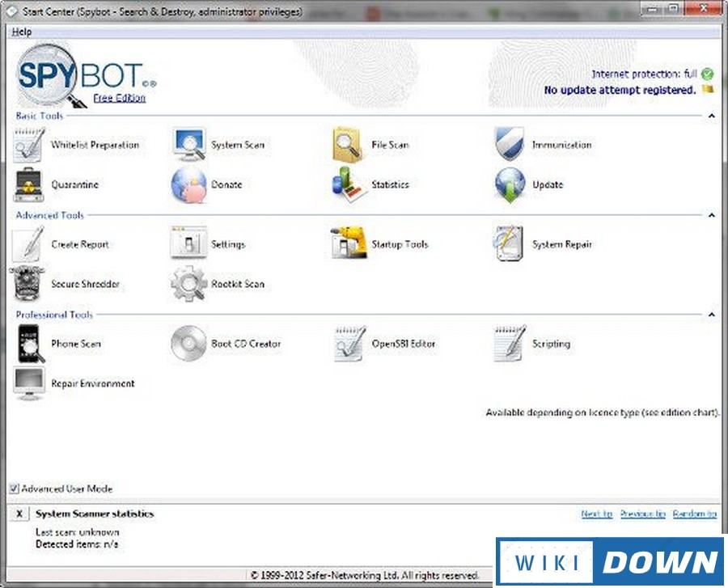The image size is (728, 588).
Task: Collapse the Advanced Tools section
Action: (x=711, y=215)
